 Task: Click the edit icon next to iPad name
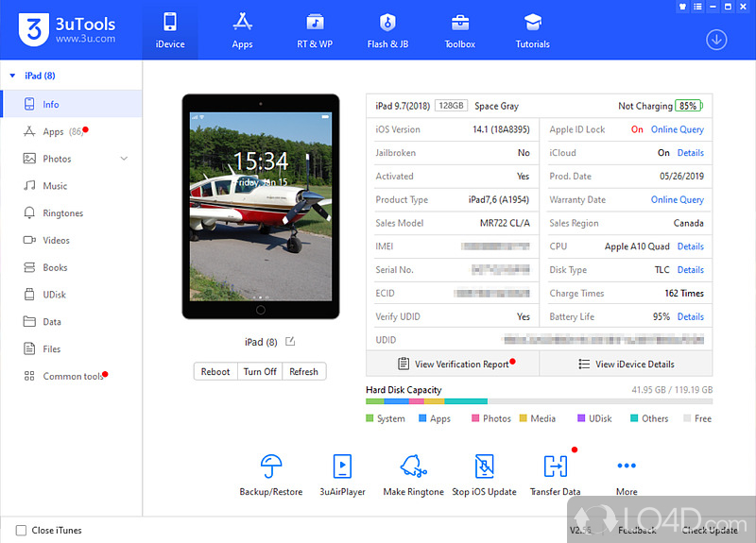click(x=290, y=342)
